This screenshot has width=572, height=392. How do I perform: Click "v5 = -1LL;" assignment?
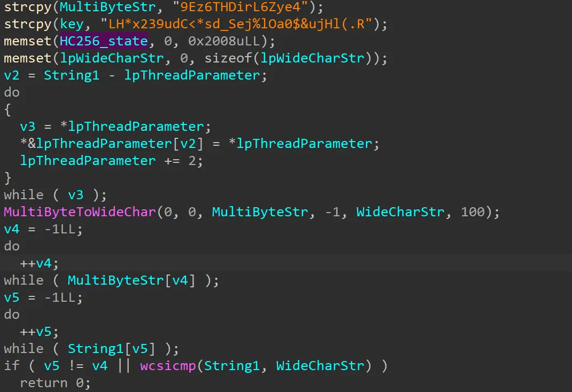pos(43,297)
